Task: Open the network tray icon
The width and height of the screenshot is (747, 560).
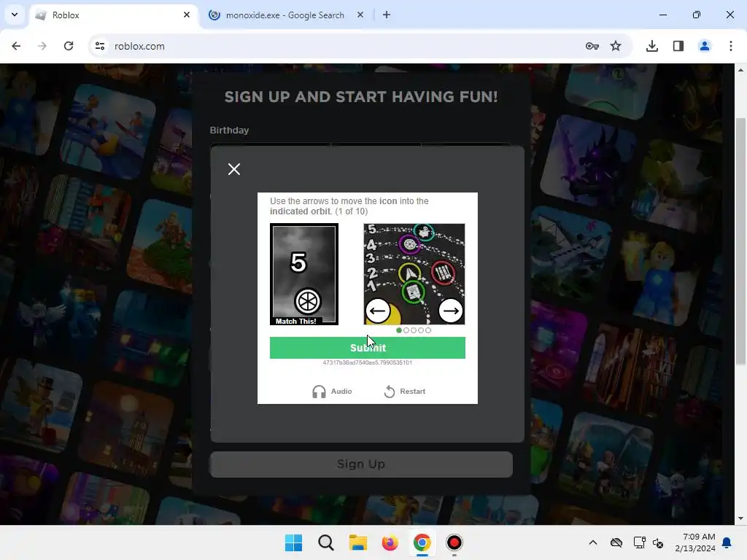Action: pyautogui.click(x=639, y=542)
